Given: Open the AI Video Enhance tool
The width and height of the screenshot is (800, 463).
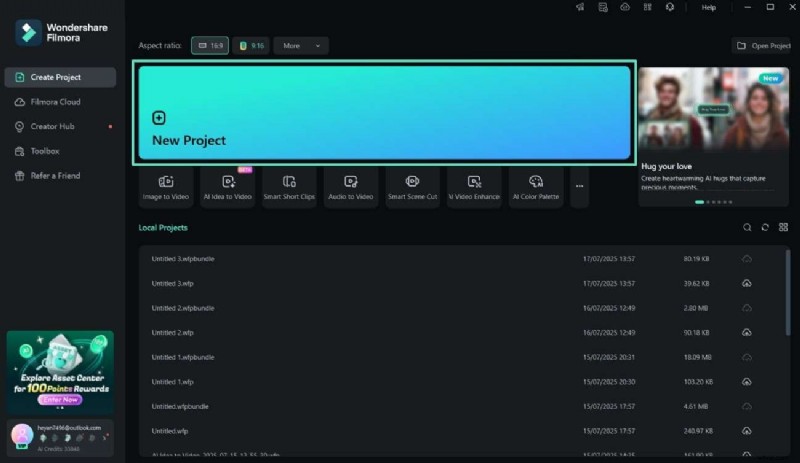Looking at the screenshot, I should tap(474, 187).
